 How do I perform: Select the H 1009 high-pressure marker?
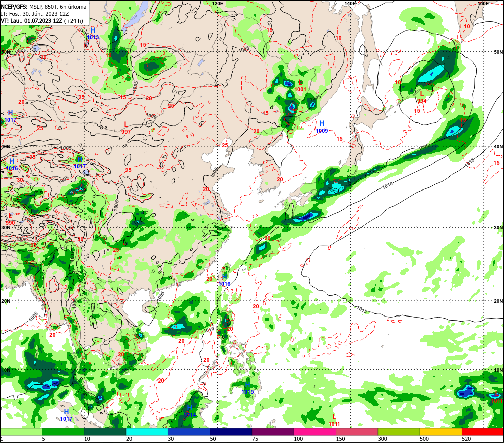(322, 126)
